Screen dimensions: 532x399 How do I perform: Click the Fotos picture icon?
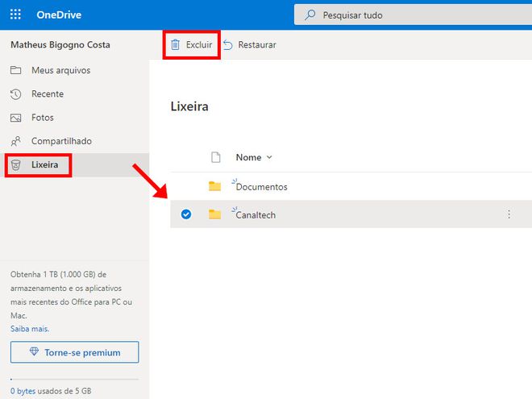pos(15,118)
